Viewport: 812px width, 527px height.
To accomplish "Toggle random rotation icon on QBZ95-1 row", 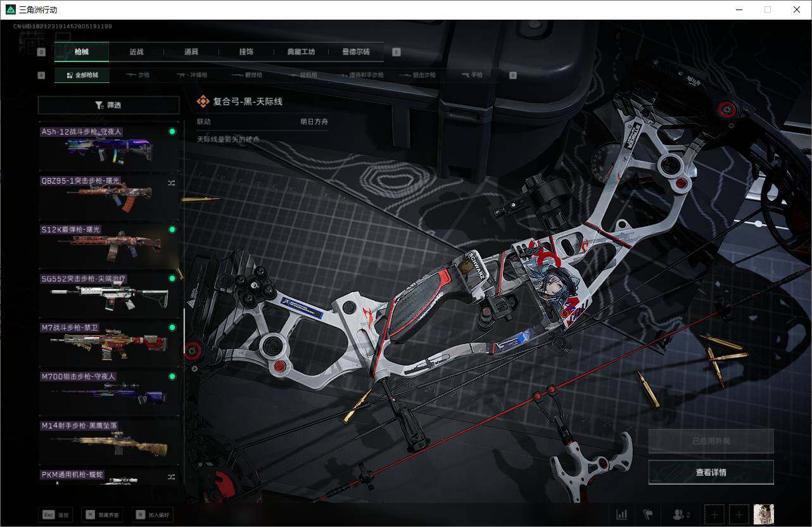I will click(x=172, y=183).
